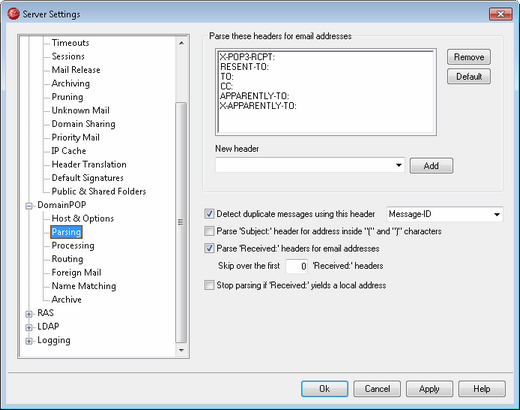The height and width of the screenshot is (410, 520).
Task: Enable Stop parsing if 'Received:' yields local address
Action: coord(209,285)
